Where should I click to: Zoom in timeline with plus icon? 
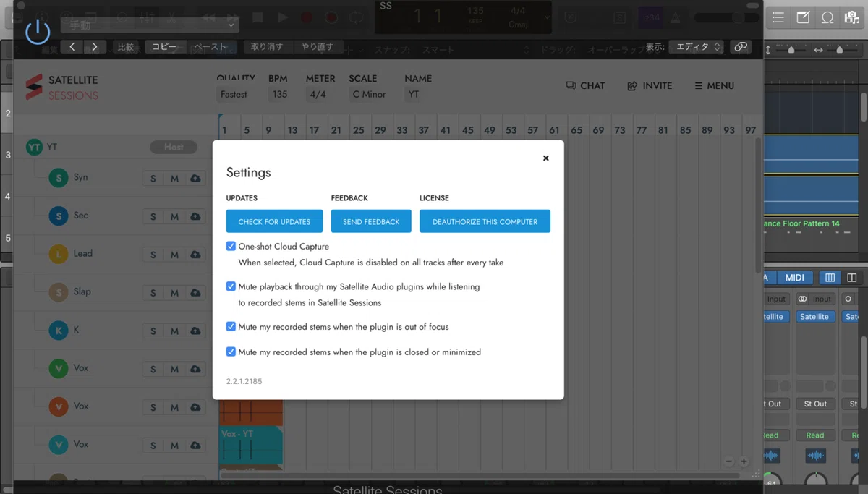pyautogui.click(x=744, y=461)
